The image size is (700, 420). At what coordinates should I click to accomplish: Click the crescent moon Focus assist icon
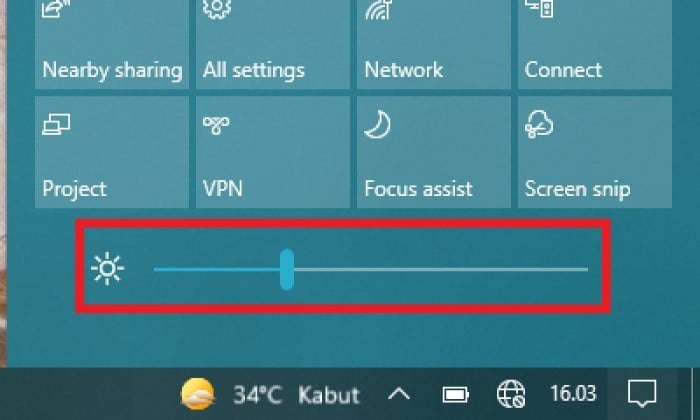coord(378,125)
